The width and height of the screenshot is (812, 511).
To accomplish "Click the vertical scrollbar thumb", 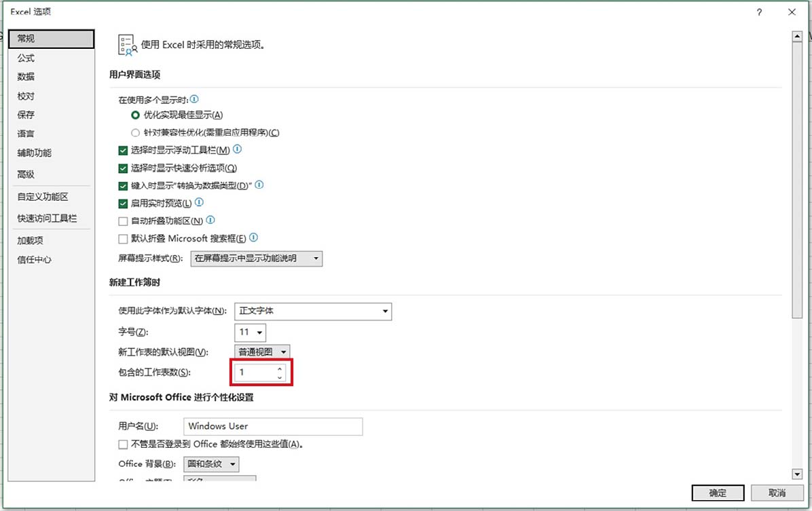I will 797,180.
